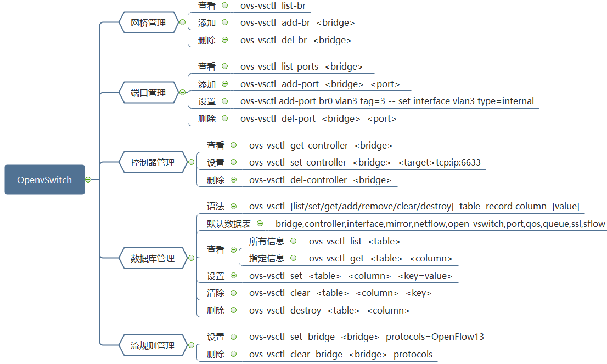Click text 'ovs-vsctl destroy <table> <column>'

coord(329,310)
